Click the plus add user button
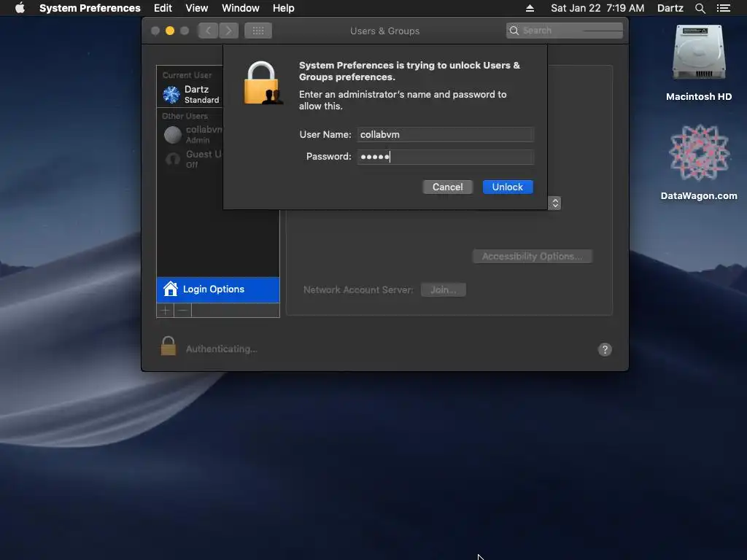 click(x=166, y=311)
